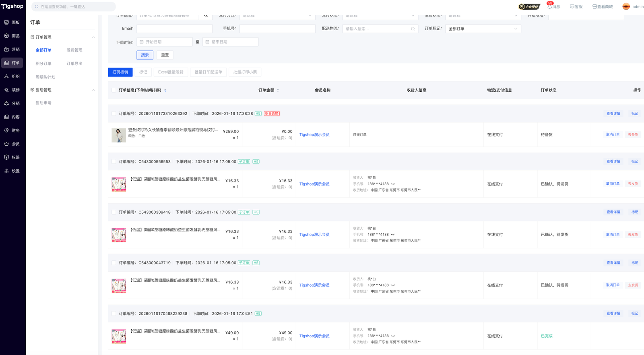
Task: Check order 20260116173810263392 checkbox
Action: point(114,114)
